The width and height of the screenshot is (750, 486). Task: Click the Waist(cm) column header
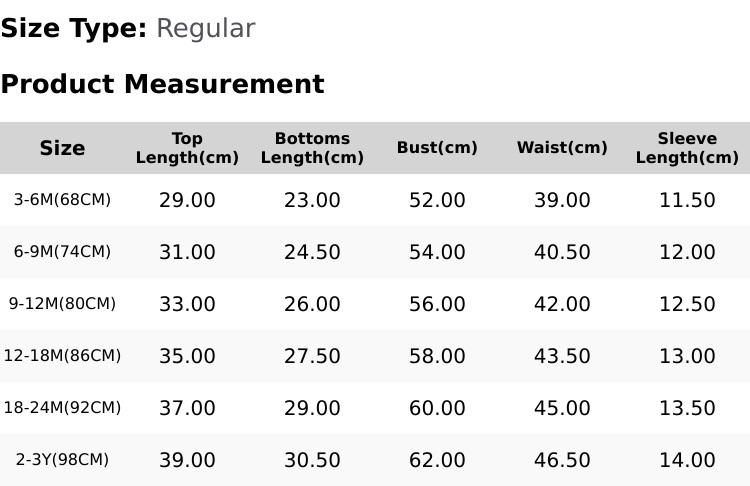(562, 147)
